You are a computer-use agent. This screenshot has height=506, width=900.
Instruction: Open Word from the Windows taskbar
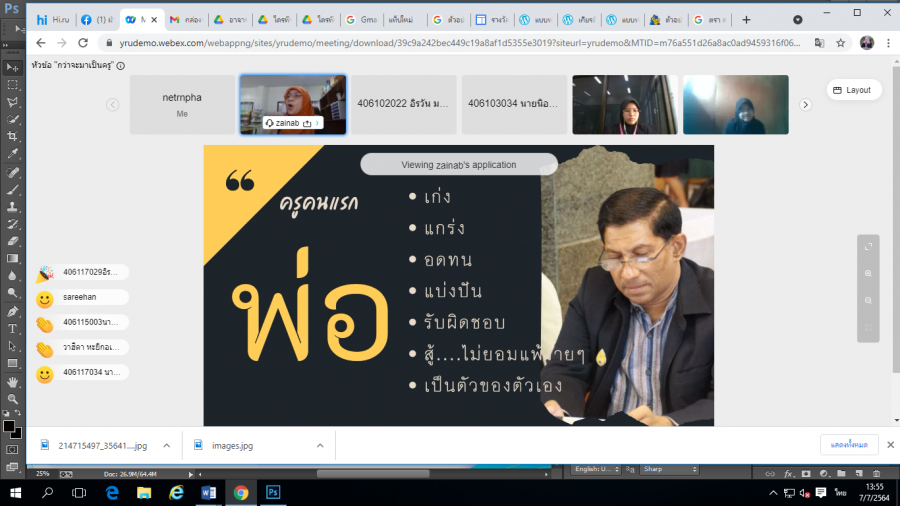click(209, 492)
